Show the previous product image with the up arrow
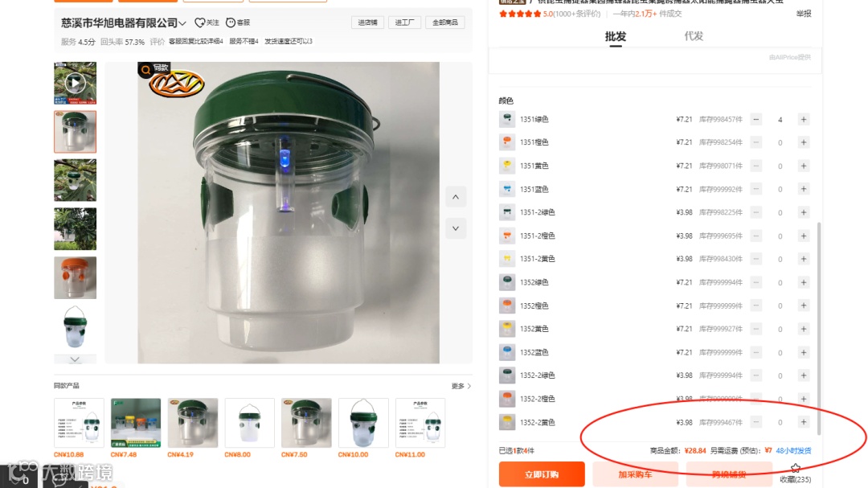 pos(456,197)
